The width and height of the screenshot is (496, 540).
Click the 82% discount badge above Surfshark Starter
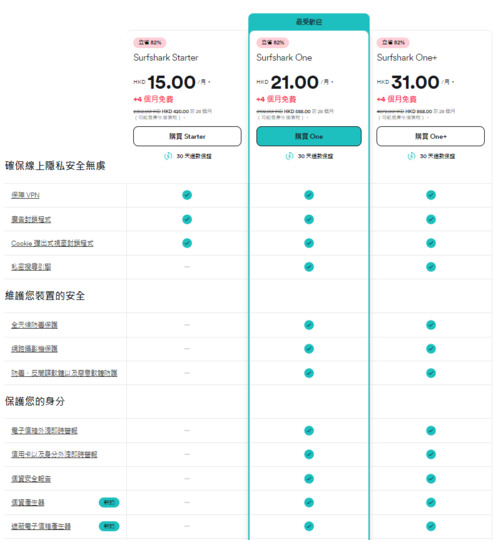pyautogui.click(x=150, y=43)
